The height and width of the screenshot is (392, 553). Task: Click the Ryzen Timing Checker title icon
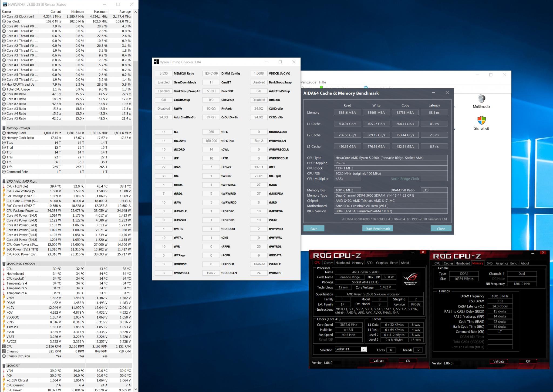pos(156,62)
